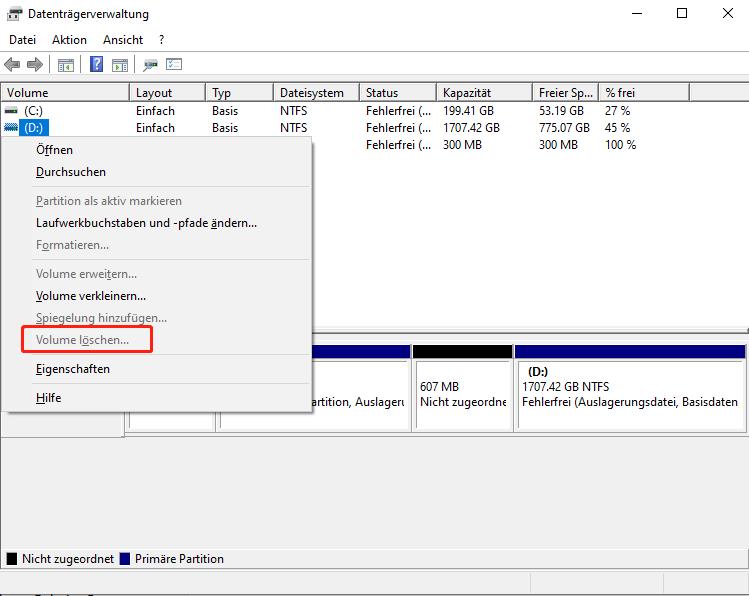Click the properties checklist toolbar icon
This screenshot has width=749, height=596.
point(174,65)
